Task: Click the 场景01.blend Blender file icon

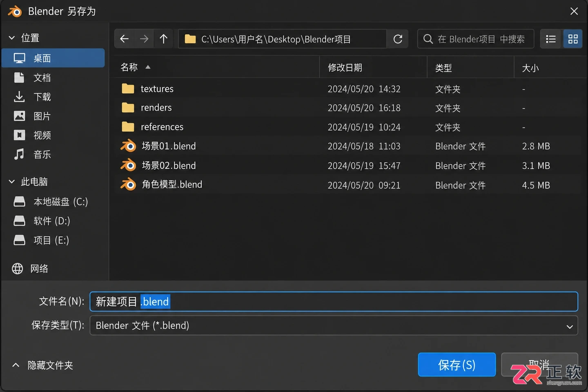Action: click(128, 146)
